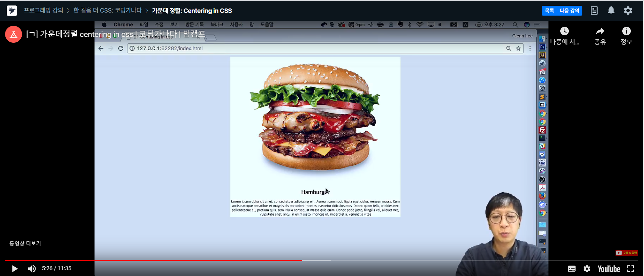The image size is (644, 276).
Task: Seek on the video progress bar
Action: coord(321,260)
